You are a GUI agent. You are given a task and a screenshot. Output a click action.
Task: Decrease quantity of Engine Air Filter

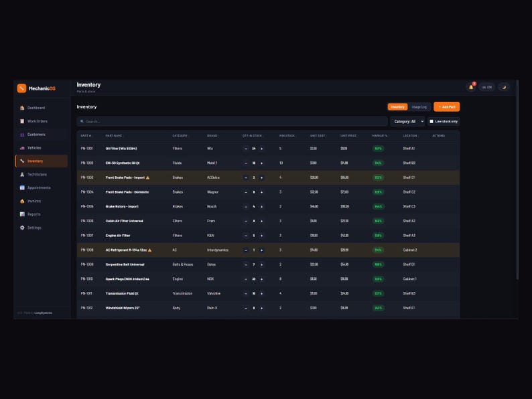246,236
